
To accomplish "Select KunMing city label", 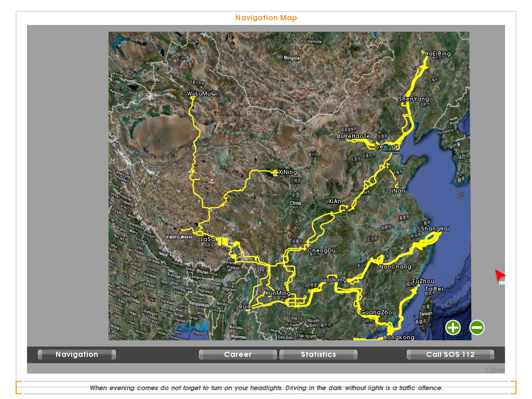I will 278,293.
